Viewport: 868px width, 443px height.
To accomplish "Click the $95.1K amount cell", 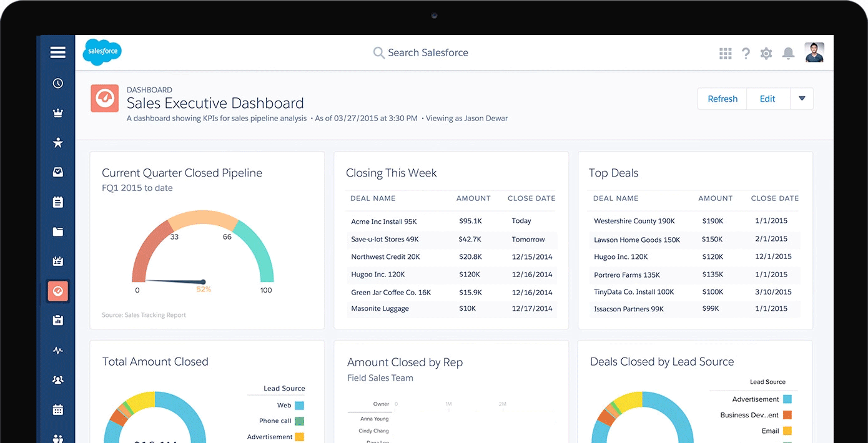I will tap(470, 221).
